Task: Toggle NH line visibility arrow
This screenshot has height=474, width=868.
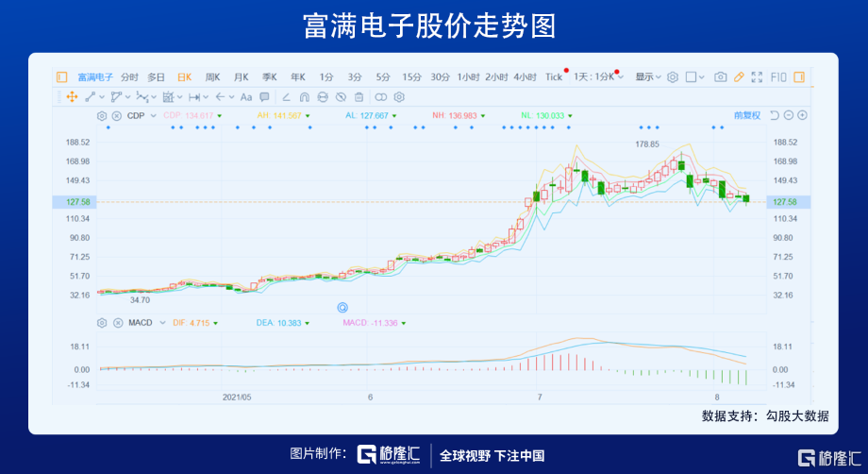Action: (x=483, y=116)
